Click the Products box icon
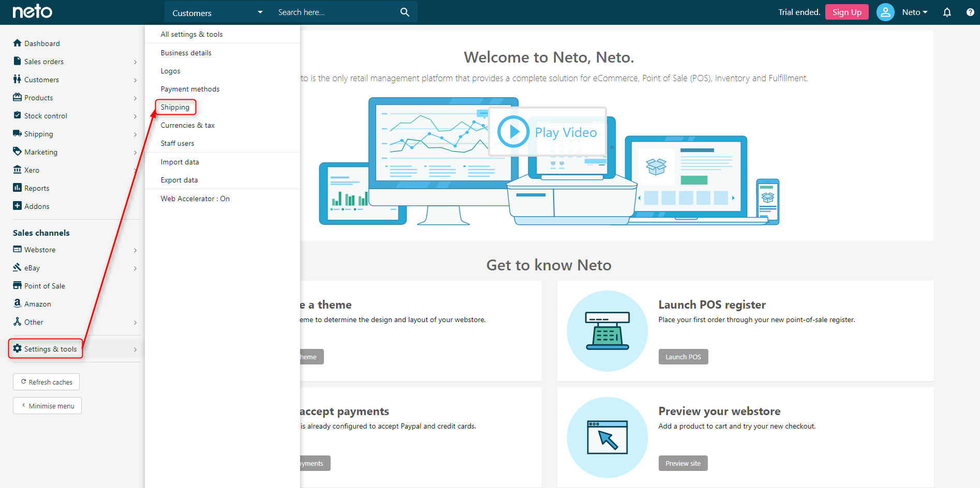This screenshot has height=488, width=980. 17,97
